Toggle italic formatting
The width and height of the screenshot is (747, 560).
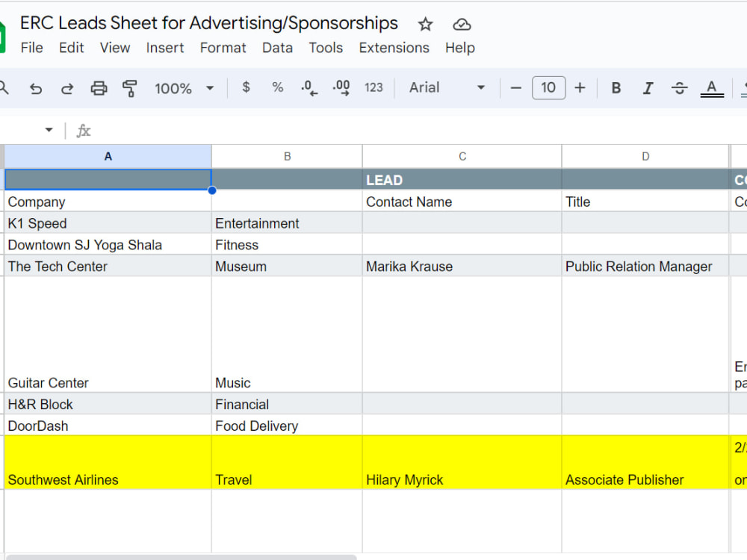click(648, 88)
